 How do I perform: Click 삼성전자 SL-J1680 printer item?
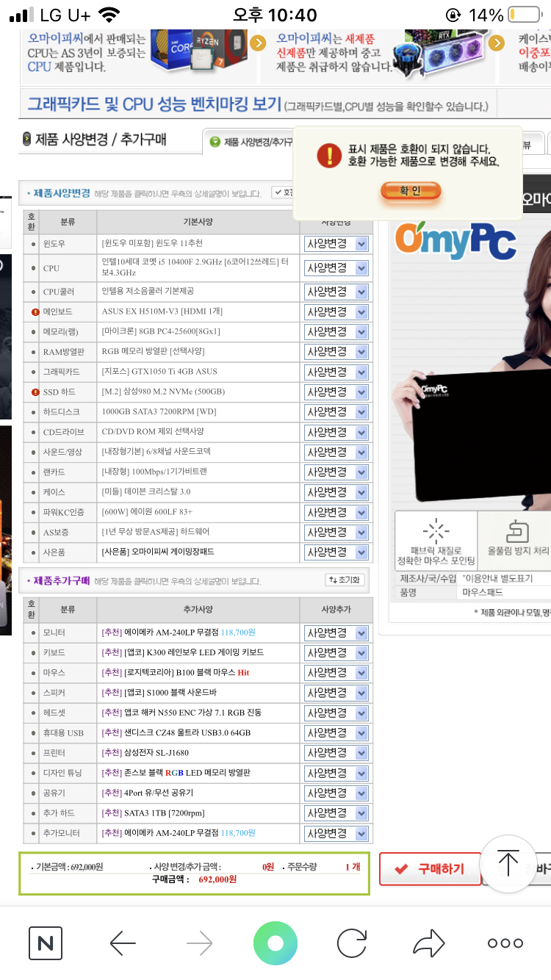(156, 753)
